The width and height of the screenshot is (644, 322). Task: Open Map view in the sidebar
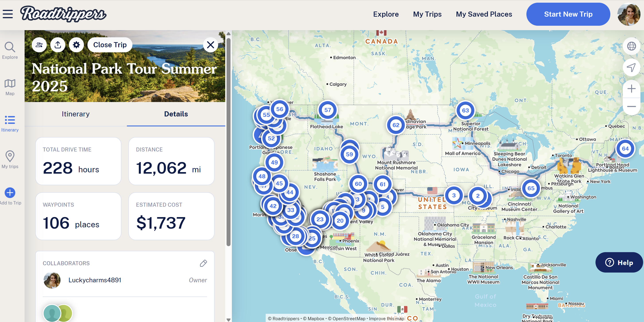tap(10, 87)
